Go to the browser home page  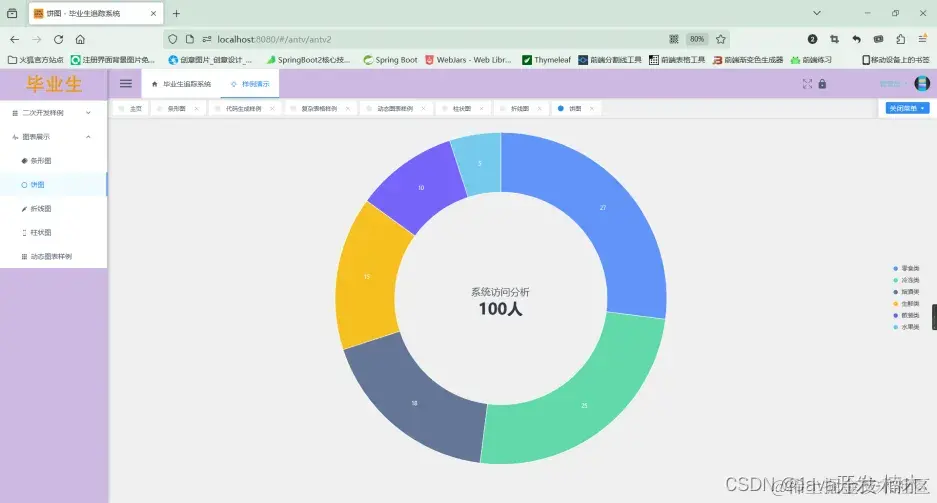coord(80,39)
